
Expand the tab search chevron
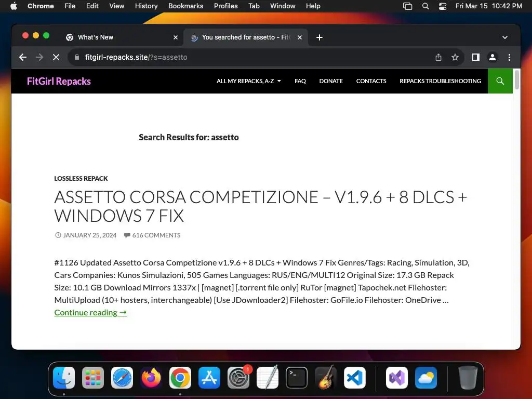pos(505,37)
